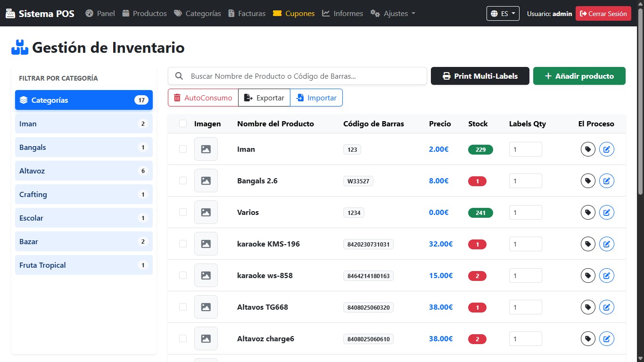Open the edit icon for karaoke KMS-196
This screenshot has height=362, width=644.
607,244
